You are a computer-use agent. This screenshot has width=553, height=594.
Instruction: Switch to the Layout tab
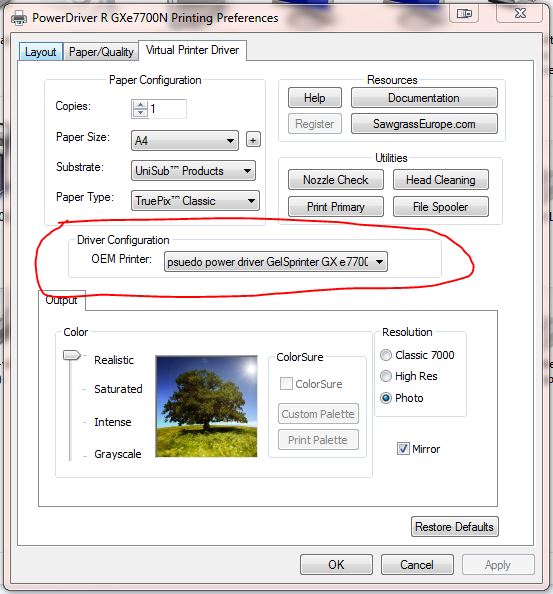[x=41, y=52]
